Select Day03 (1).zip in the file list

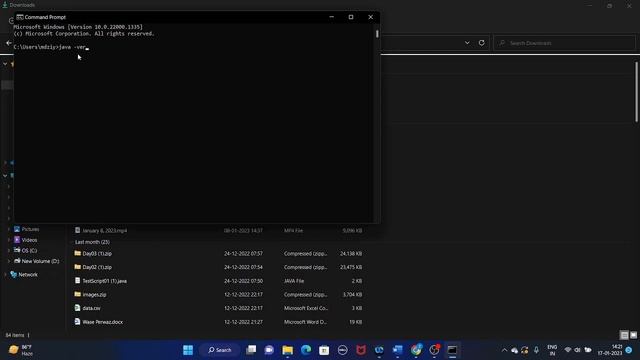click(x=97, y=253)
